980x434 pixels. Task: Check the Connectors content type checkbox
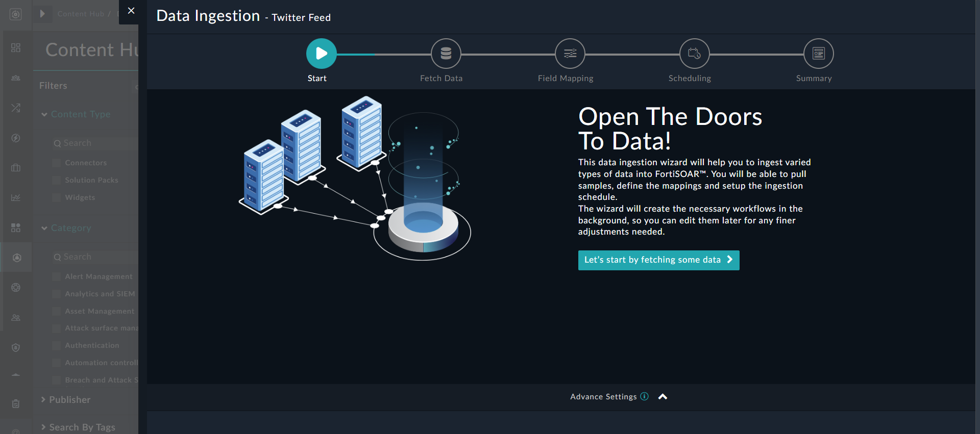57,163
